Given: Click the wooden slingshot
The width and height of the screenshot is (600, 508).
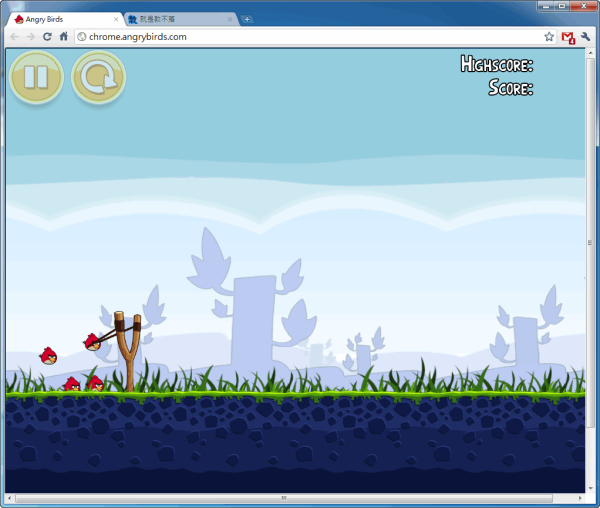Looking at the screenshot, I should pos(128,351).
